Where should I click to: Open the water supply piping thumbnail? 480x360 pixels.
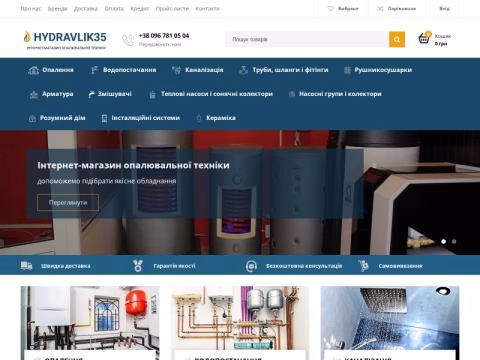coord(240,318)
